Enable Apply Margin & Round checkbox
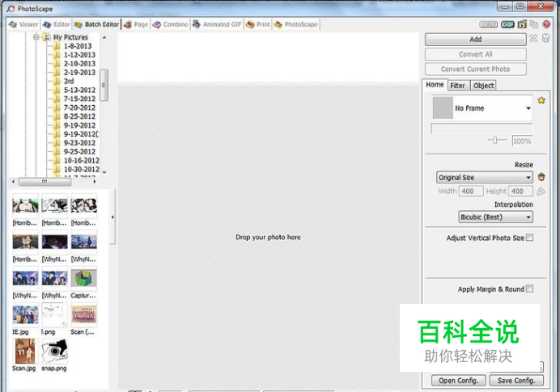Screen dimensions: 560x392 click(529, 289)
